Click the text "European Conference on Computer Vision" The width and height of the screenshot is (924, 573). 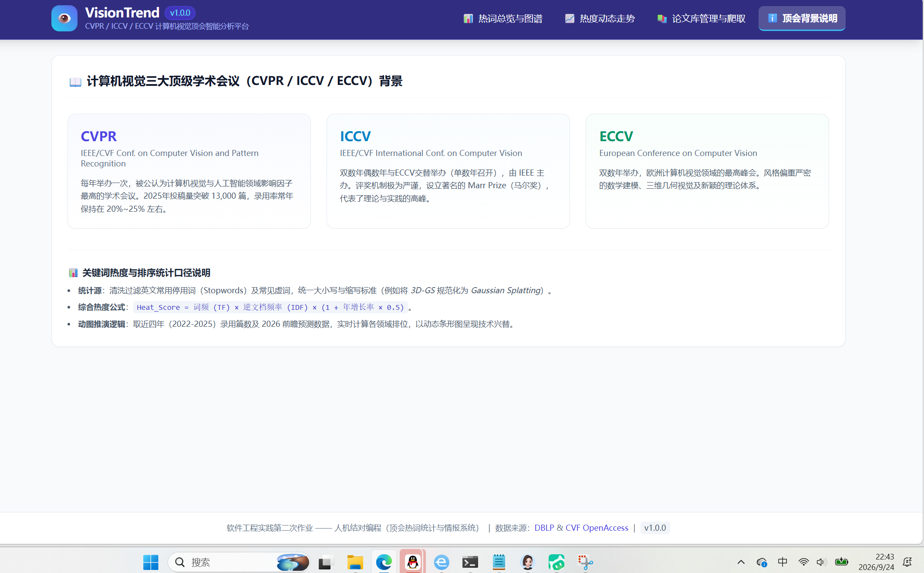click(678, 153)
